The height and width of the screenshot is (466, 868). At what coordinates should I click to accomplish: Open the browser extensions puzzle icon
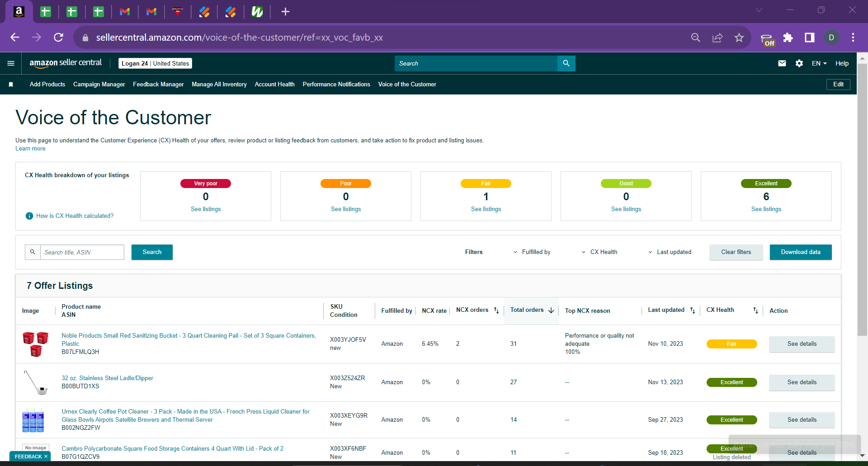tap(788, 38)
